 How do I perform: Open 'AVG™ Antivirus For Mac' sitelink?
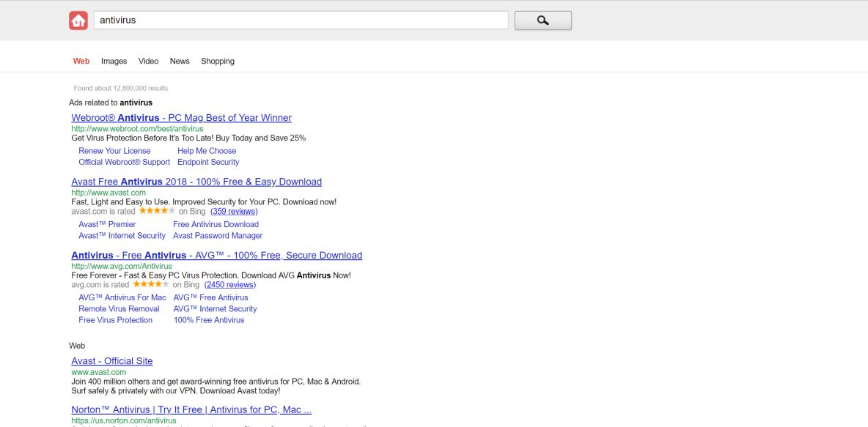(122, 297)
